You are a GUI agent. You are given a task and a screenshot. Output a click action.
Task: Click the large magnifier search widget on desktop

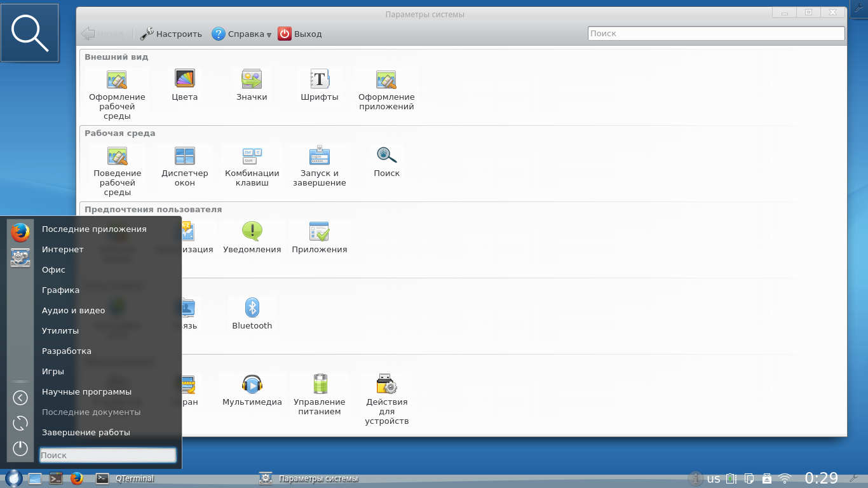[x=30, y=32]
